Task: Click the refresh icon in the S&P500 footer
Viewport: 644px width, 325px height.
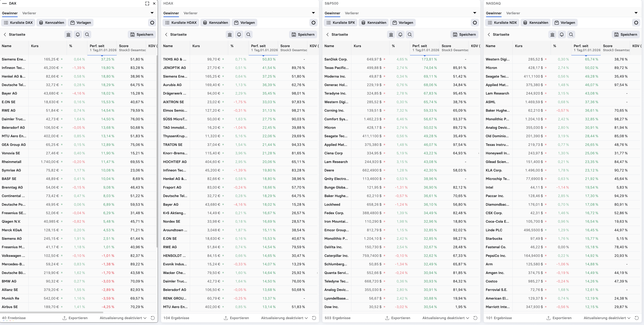Action: 475,318
